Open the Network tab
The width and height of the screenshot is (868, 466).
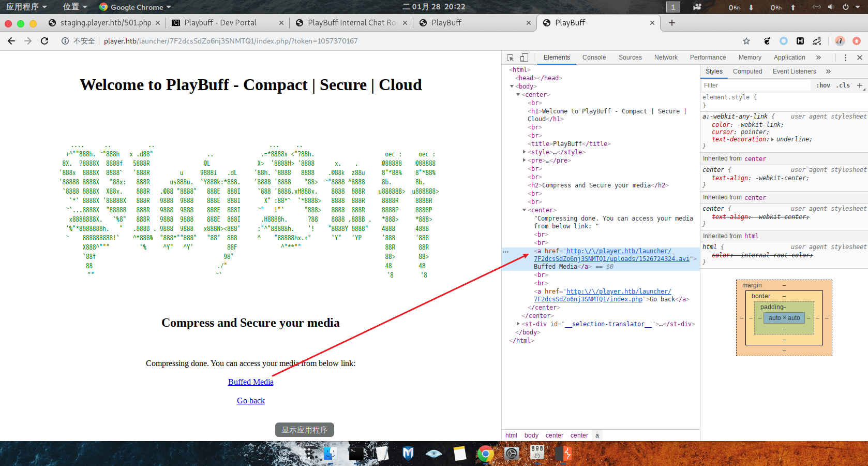666,57
